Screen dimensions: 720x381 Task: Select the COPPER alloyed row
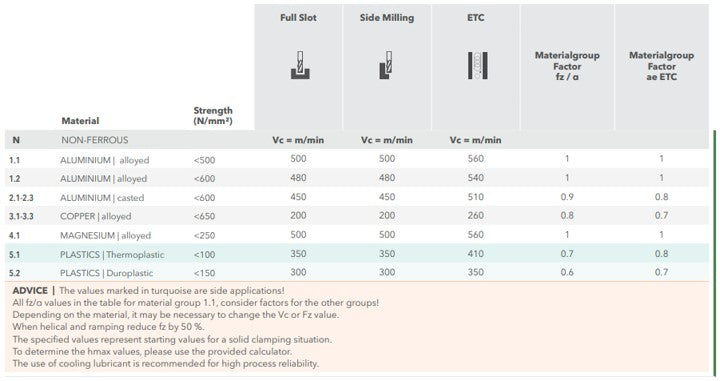357,216
